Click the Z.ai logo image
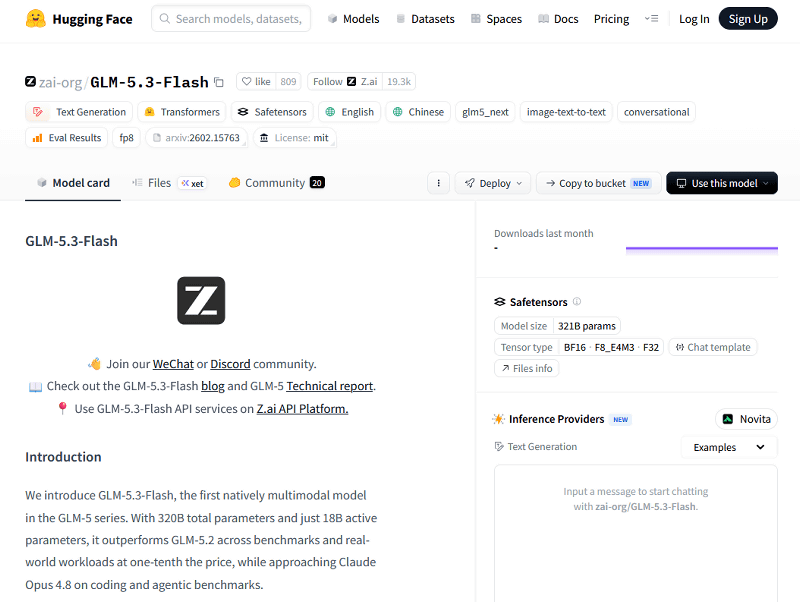The height and width of the screenshot is (602, 800). [x=201, y=300]
